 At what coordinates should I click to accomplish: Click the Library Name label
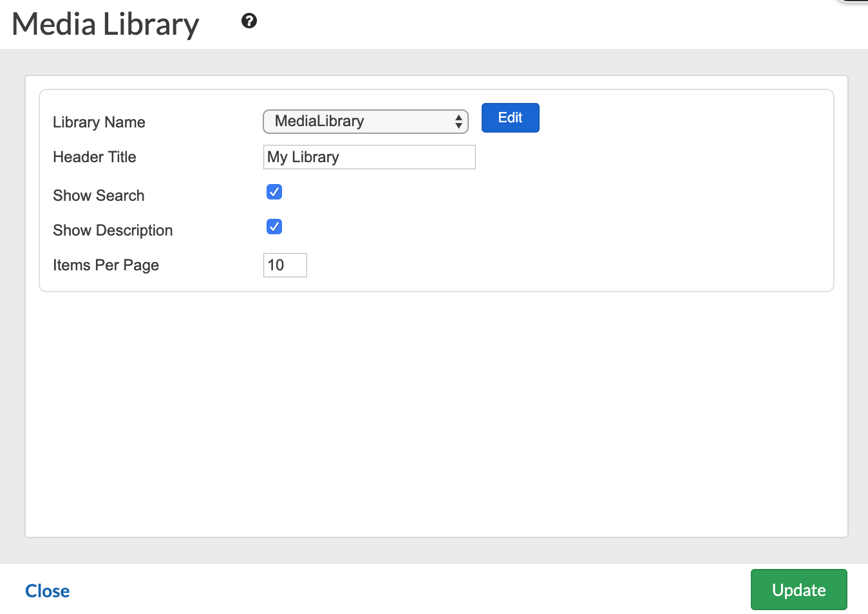coord(99,122)
